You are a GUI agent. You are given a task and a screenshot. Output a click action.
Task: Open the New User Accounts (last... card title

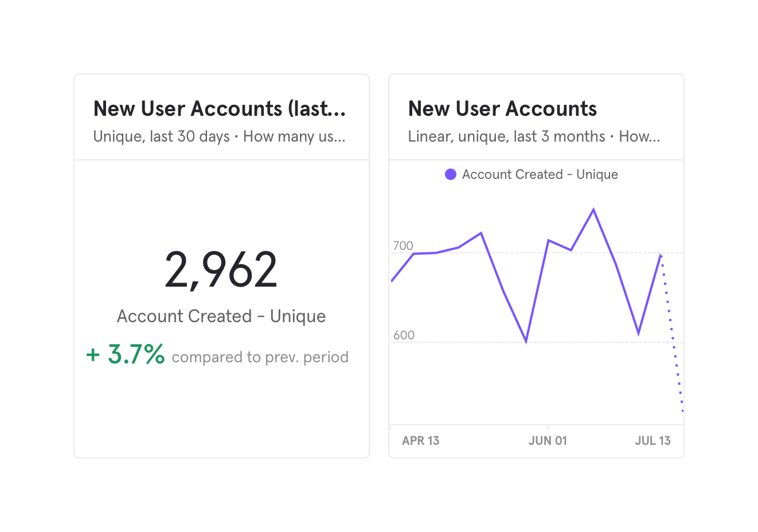click(220, 108)
